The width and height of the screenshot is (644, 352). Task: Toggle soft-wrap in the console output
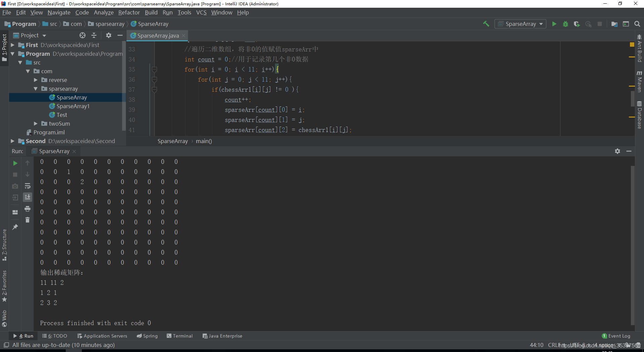pyautogui.click(x=28, y=186)
